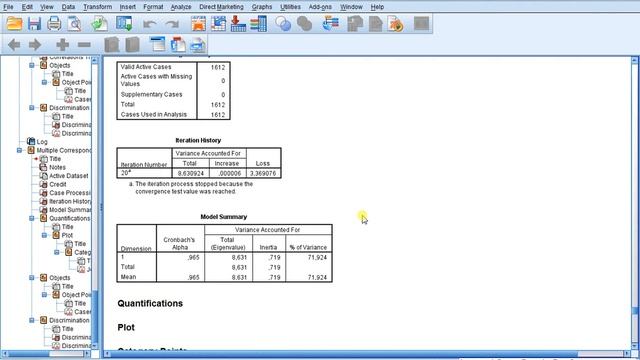The height and width of the screenshot is (360, 640).
Task: Open the Add-ons menu
Action: 320,7
